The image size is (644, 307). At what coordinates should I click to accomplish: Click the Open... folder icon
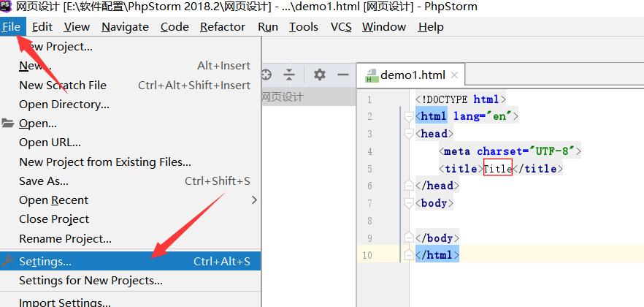(8, 124)
